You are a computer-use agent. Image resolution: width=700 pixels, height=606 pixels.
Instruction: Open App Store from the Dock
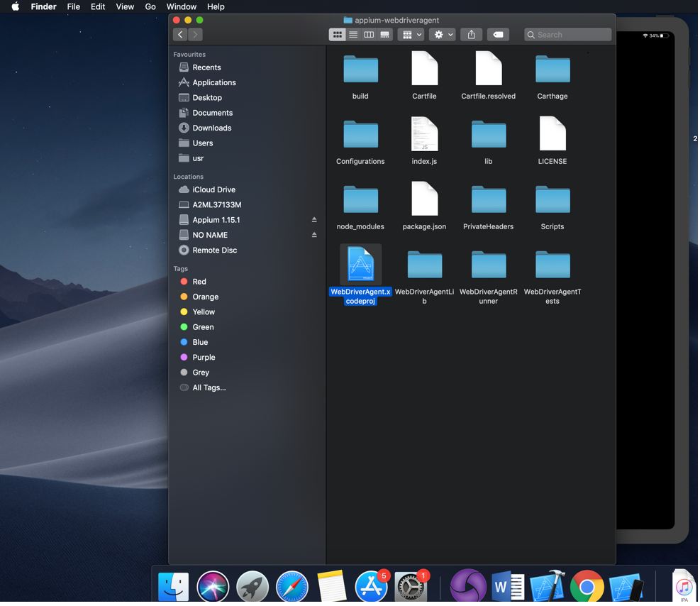pos(371,587)
